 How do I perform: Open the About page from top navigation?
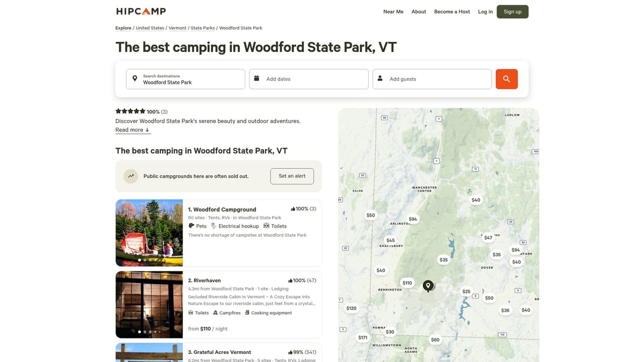[419, 11]
